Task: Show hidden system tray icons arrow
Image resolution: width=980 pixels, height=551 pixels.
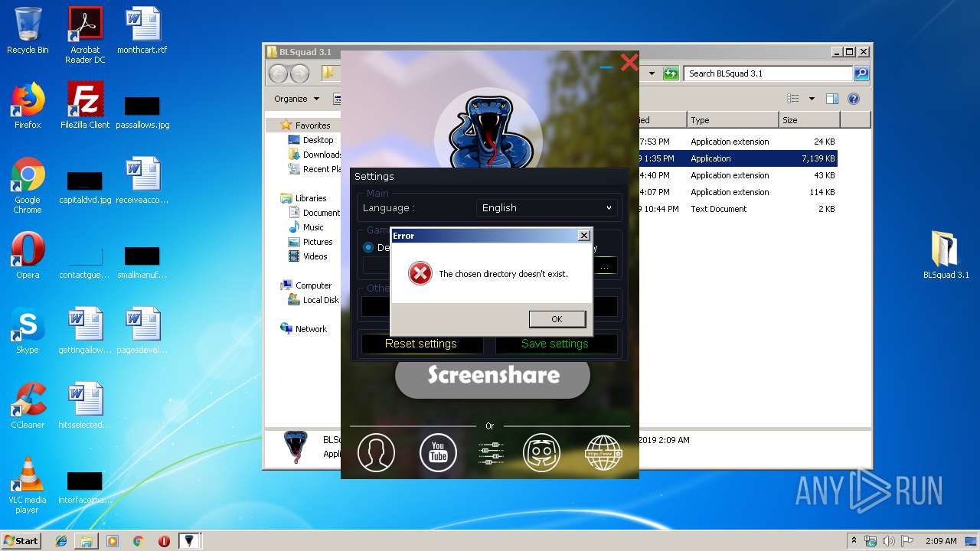Action: pyautogui.click(x=854, y=541)
